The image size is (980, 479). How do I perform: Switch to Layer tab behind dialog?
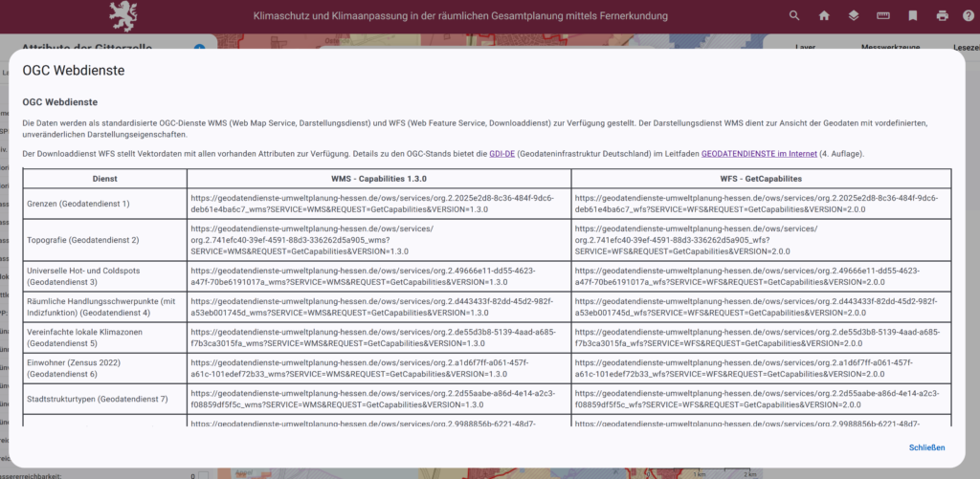point(805,47)
